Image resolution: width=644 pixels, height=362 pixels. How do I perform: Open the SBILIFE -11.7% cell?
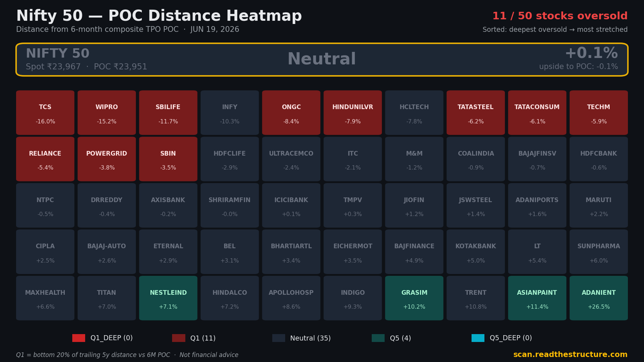[168, 113]
